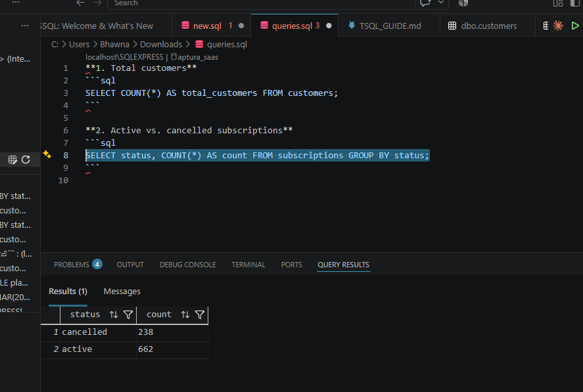Click the queries.sql breadcrumb
The image size is (583, 392).
click(227, 44)
